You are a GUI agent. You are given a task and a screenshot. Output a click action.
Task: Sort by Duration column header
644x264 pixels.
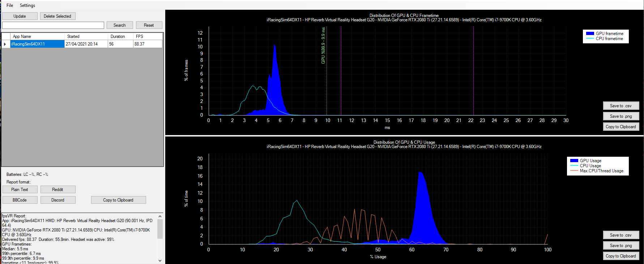tap(120, 36)
